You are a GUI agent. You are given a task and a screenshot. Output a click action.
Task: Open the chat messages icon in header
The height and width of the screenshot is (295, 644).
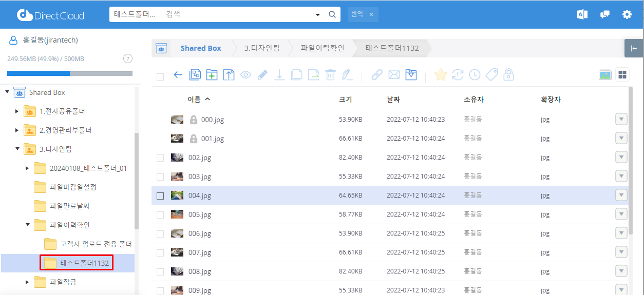(x=604, y=14)
